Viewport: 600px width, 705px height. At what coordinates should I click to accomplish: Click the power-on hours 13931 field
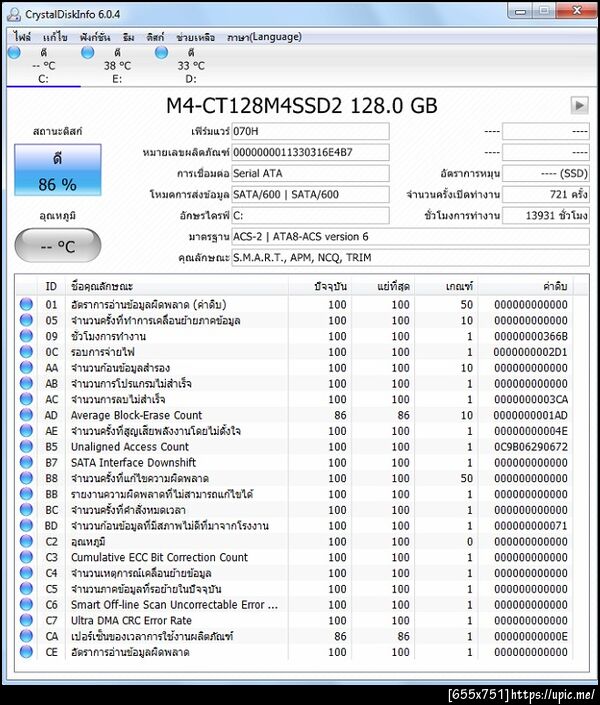(x=546, y=216)
